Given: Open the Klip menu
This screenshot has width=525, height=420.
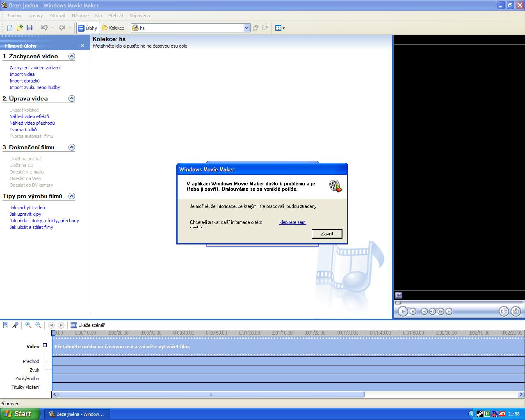Looking at the screenshot, I should tap(98, 16).
